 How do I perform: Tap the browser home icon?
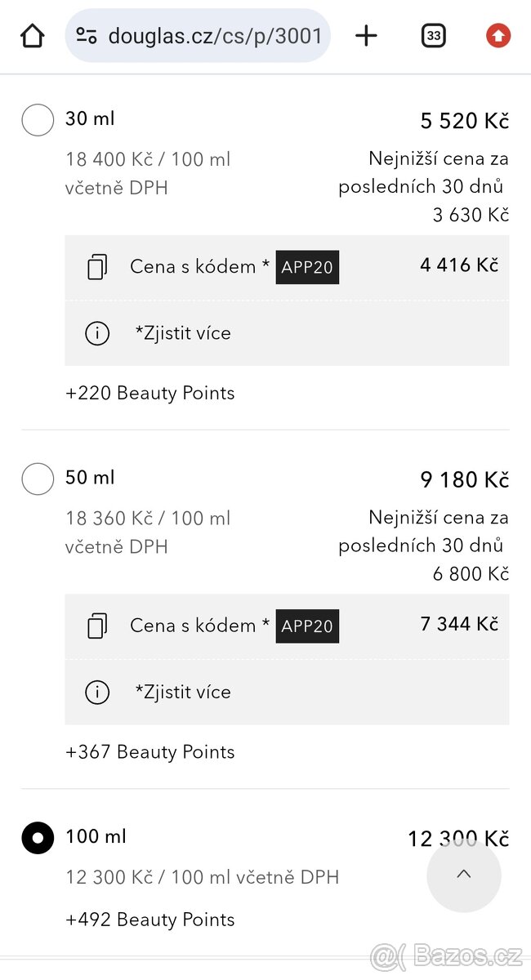32,36
